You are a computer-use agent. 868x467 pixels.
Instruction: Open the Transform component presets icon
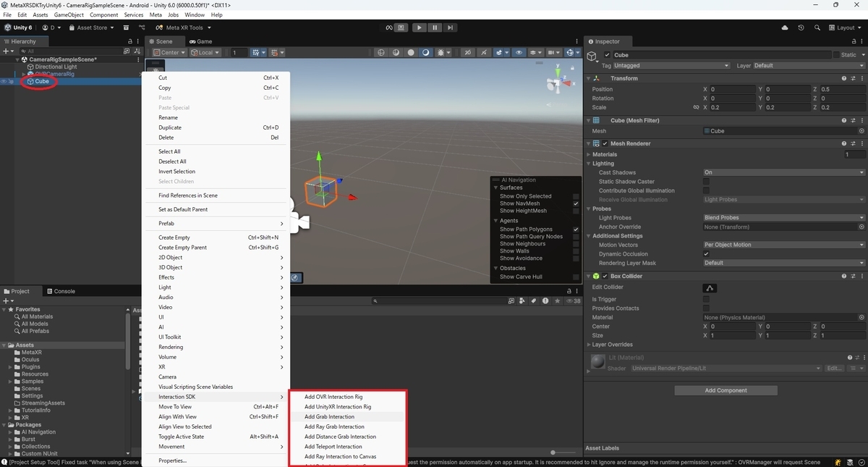click(x=853, y=78)
